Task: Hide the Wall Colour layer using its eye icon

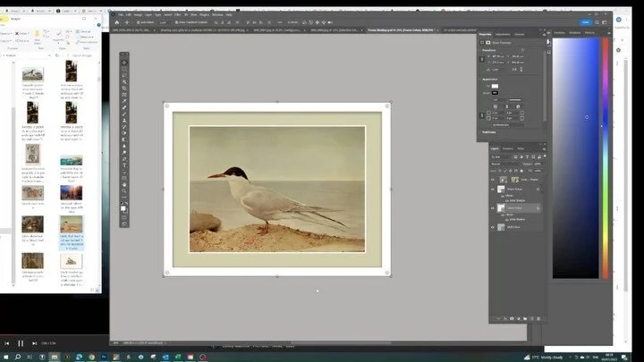Action: pos(493,227)
